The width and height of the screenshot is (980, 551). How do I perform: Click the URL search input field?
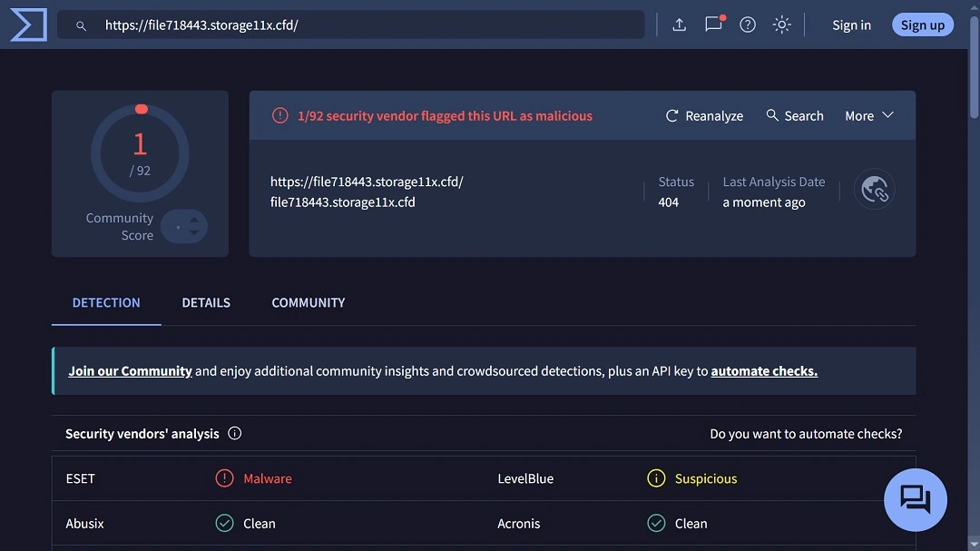[x=350, y=25]
